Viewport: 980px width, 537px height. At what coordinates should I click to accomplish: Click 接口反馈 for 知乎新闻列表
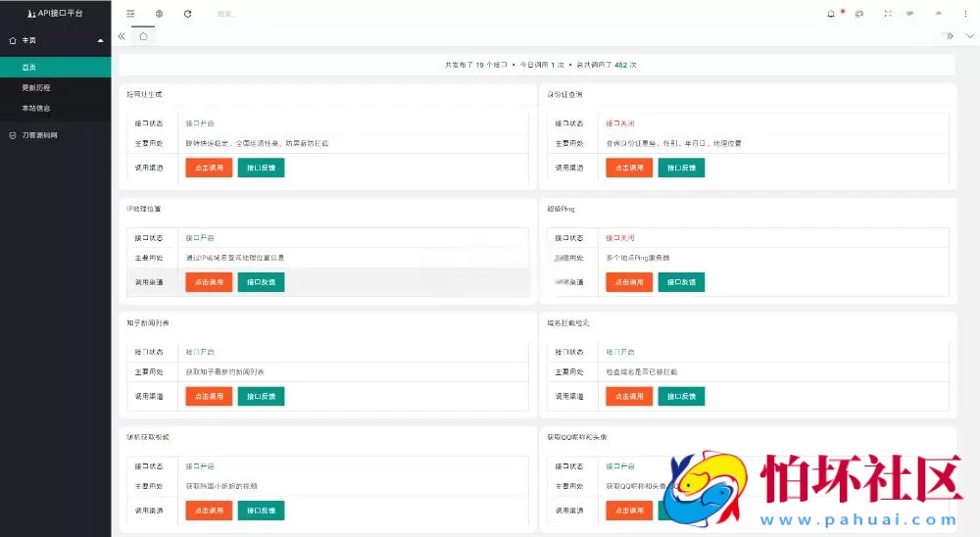[x=262, y=396]
